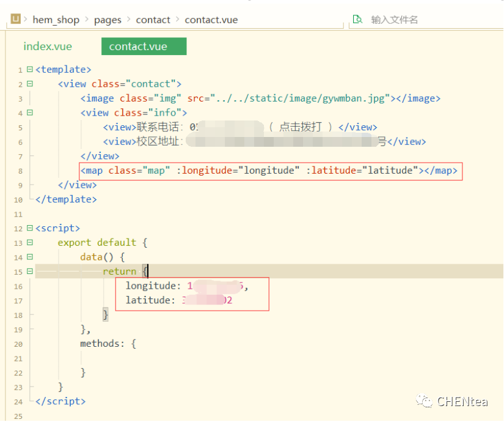Image resolution: width=504 pixels, height=422 pixels.
Task: Collapse the script block on line 12
Action: click(x=30, y=228)
